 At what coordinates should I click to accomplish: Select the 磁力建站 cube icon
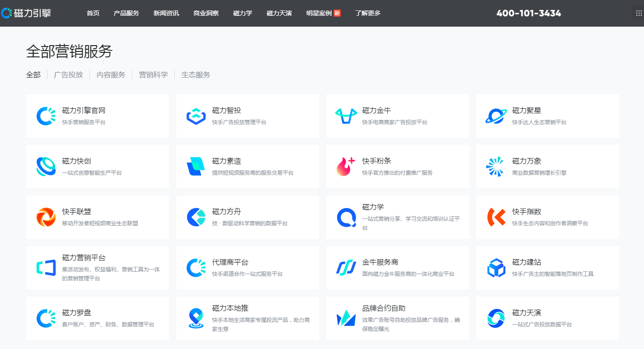pyautogui.click(x=496, y=267)
